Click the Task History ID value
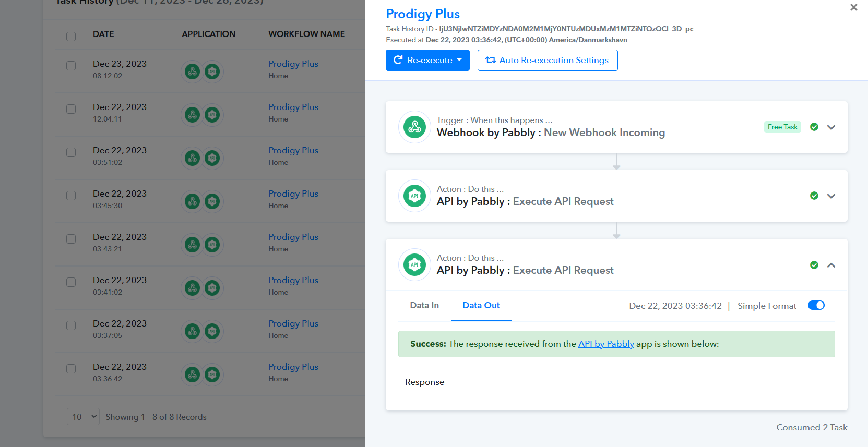The width and height of the screenshot is (868, 447). pos(566,29)
